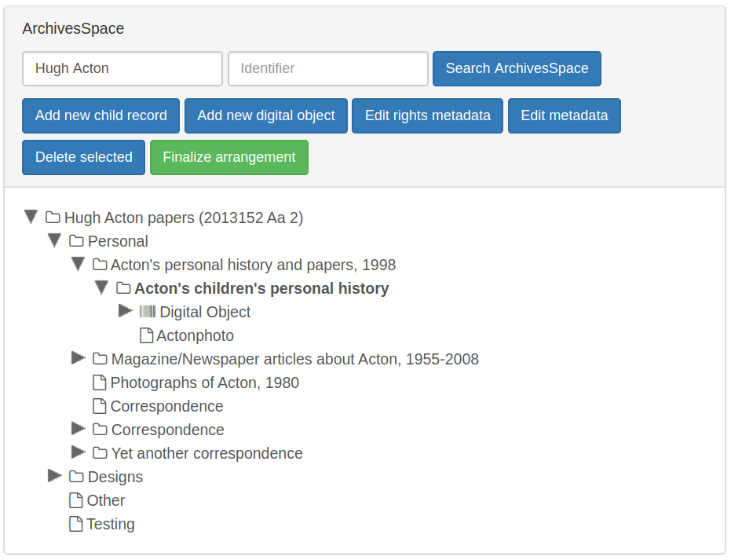731x560 pixels.
Task: Expand Magazine/Newspaper articles about Acton
Action: pos(78,357)
